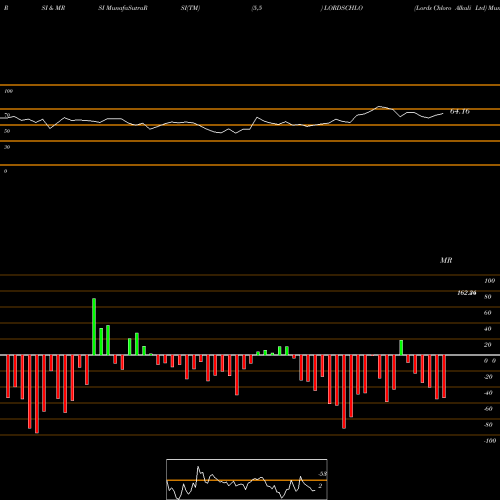Click the MR axis label 20
The width and height of the screenshot is (500, 500).
(x=488, y=345)
